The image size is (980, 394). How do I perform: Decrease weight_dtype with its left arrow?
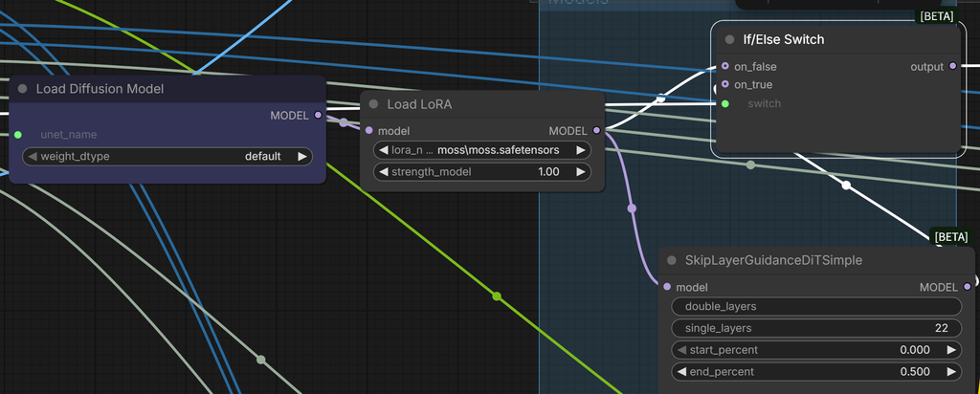pos(33,156)
